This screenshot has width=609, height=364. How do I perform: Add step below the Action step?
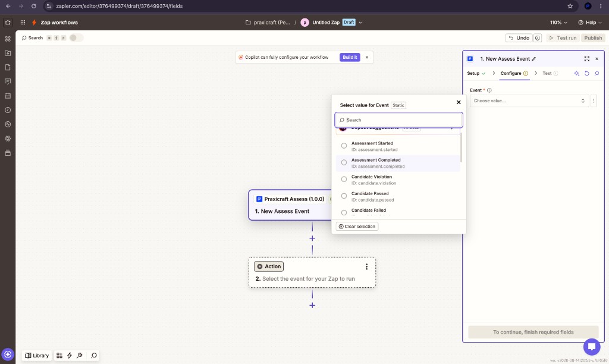point(312,305)
